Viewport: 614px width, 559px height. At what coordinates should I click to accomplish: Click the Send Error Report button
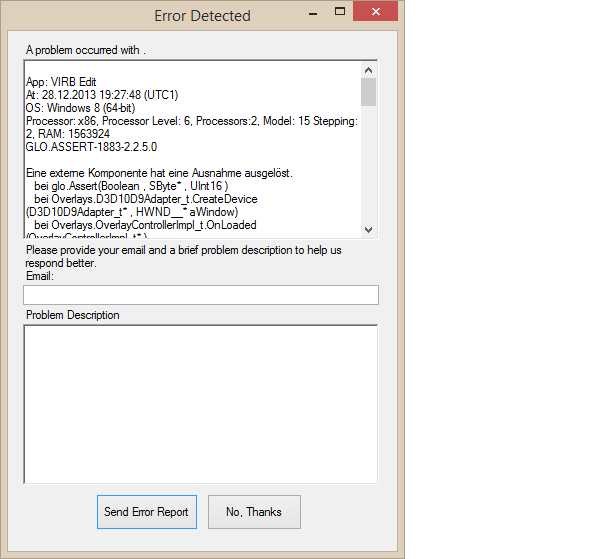(x=147, y=512)
